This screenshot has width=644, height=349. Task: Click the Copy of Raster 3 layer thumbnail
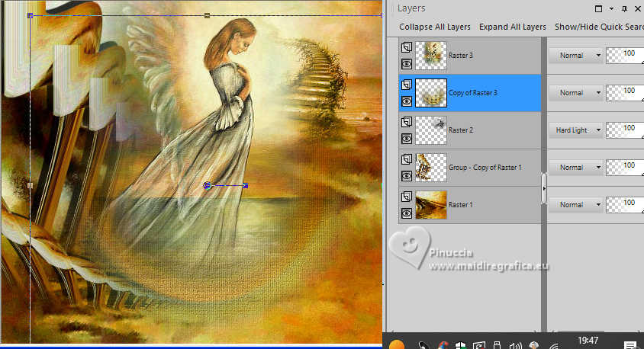(x=431, y=93)
